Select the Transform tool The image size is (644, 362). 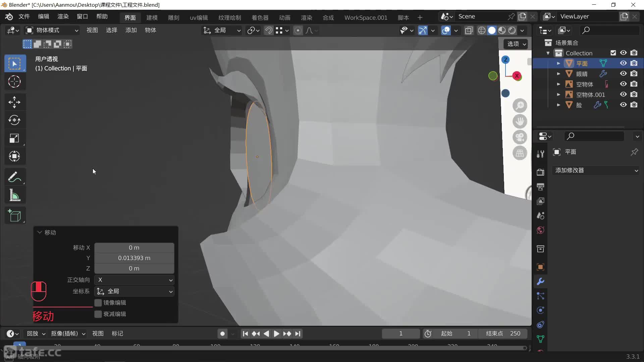tap(14, 156)
